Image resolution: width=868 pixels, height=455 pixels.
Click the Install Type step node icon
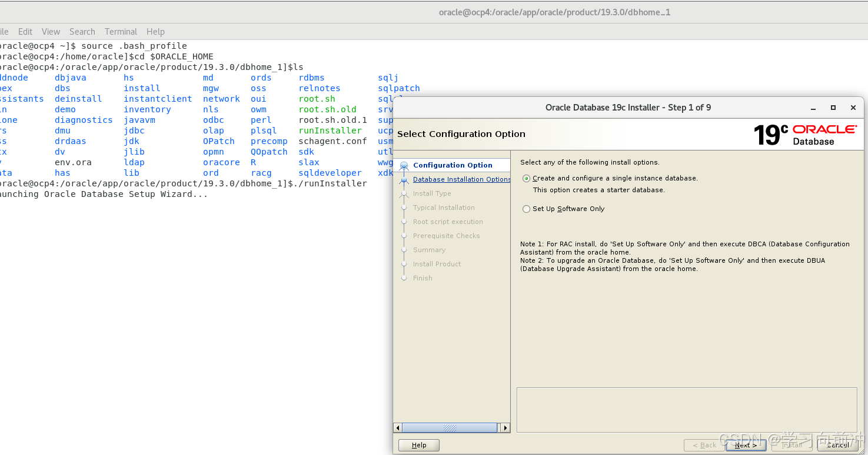pyautogui.click(x=404, y=193)
